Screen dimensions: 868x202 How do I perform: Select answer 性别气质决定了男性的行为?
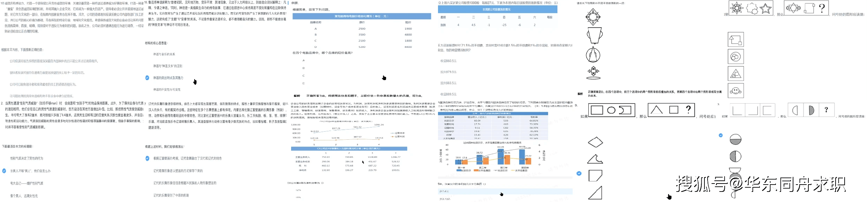(27, 158)
